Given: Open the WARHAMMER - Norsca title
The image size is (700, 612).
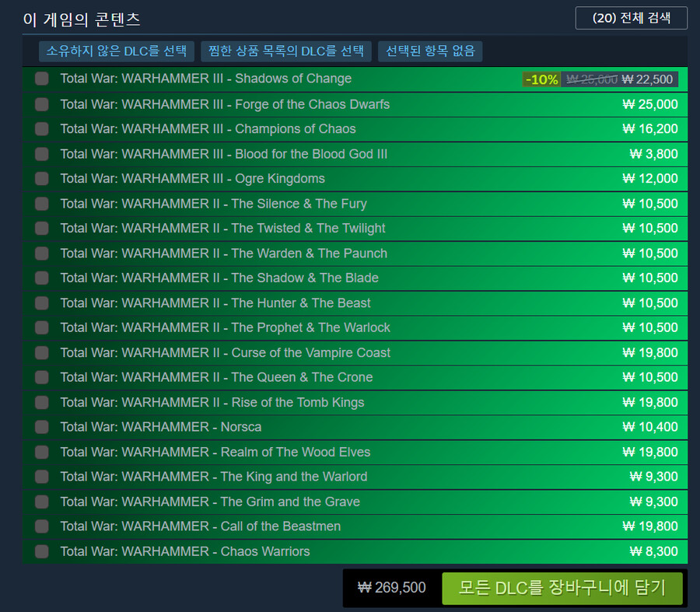Looking at the screenshot, I should pos(161,427).
